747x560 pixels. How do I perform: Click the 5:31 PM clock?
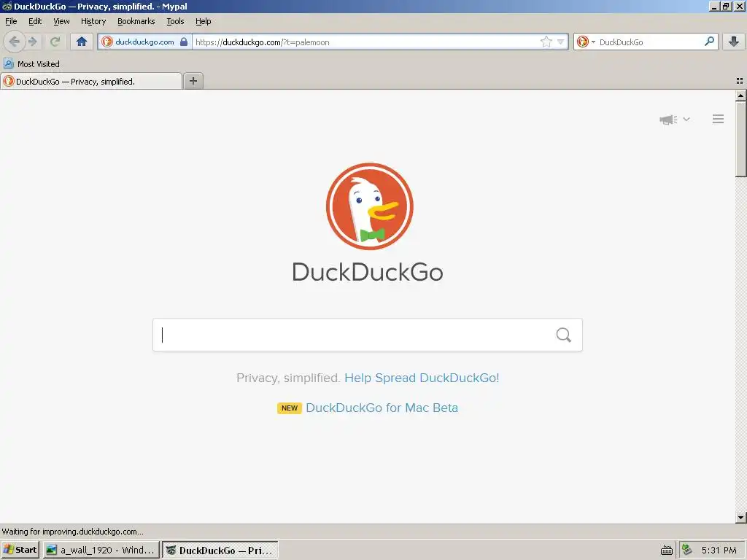coord(719,551)
